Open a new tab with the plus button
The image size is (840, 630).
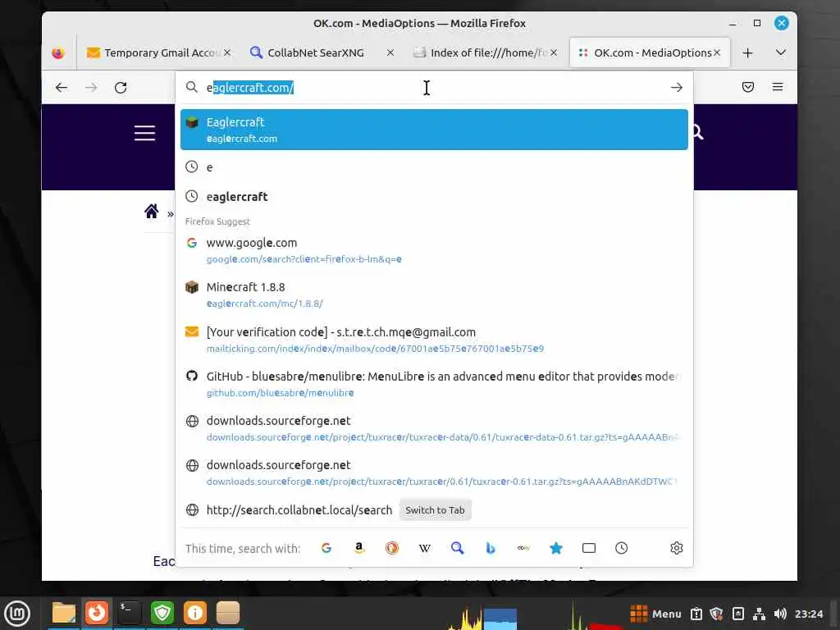[x=747, y=52]
